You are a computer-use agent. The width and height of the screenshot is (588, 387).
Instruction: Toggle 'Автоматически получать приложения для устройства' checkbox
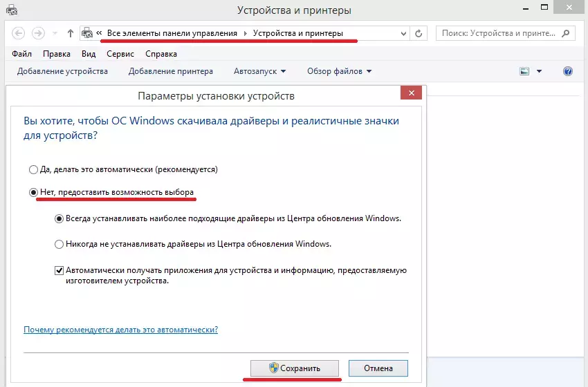(x=59, y=270)
